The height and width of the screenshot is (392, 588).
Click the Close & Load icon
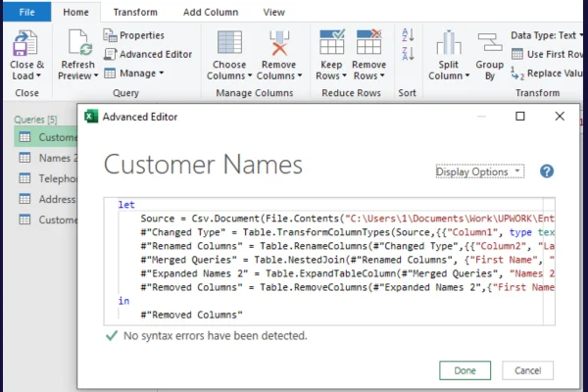25,43
